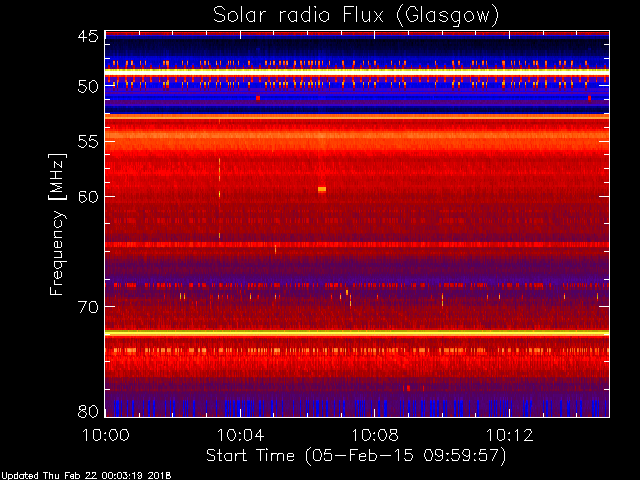Click the time tick label 10:04
This screenshot has width=640, height=480.
click(x=240, y=435)
